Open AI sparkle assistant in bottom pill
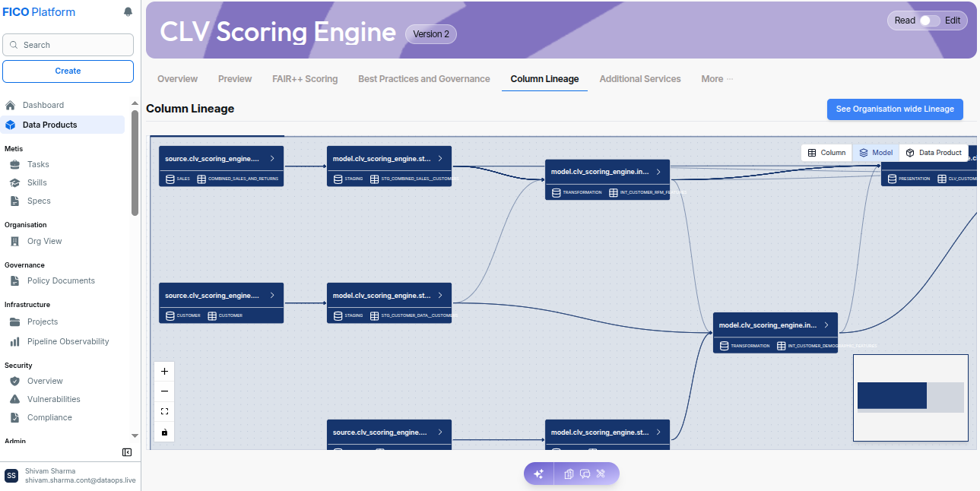980x491 pixels. (x=538, y=474)
